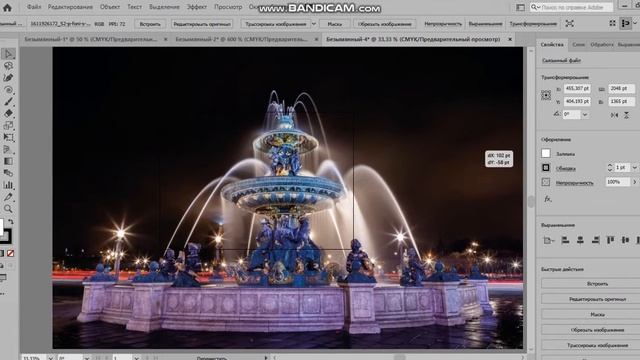Open the rotation angle dropdown
Screen dimensions: 640x360
pyautogui.click(x=585, y=115)
